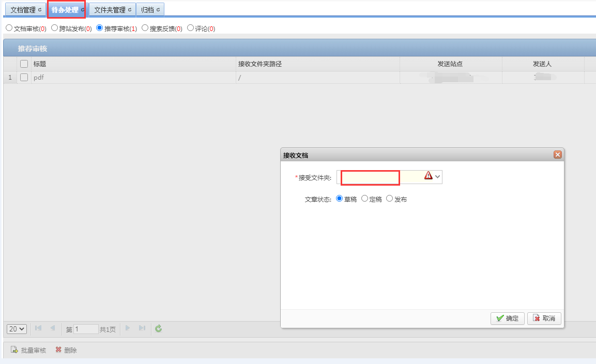Click the page number input field
Screen dimensions: 596x364
86,329
